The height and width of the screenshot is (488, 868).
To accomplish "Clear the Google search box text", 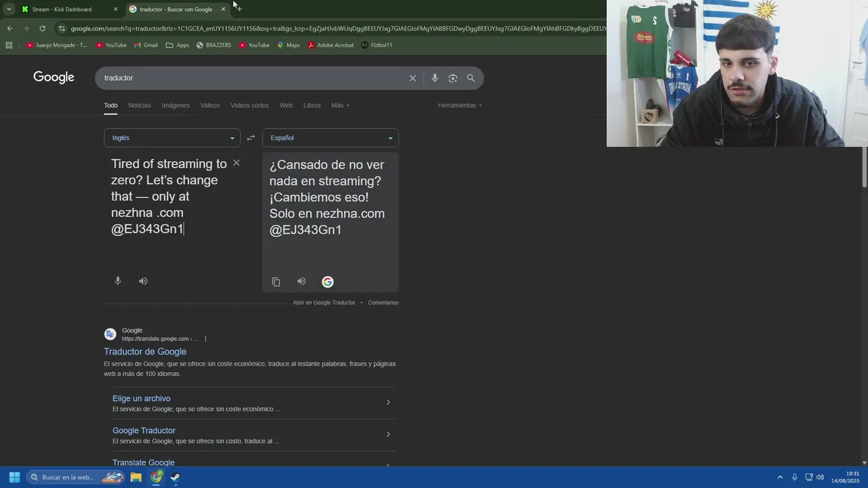I will (412, 78).
